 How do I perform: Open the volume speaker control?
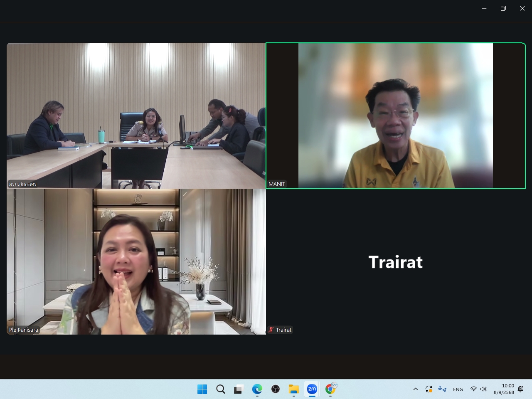point(483,389)
